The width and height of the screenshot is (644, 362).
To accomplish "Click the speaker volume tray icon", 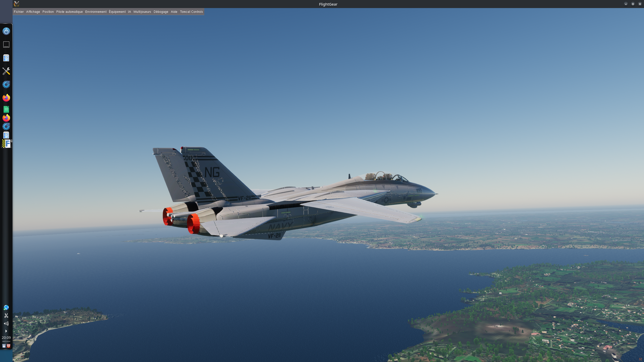I will coord(6,324).
